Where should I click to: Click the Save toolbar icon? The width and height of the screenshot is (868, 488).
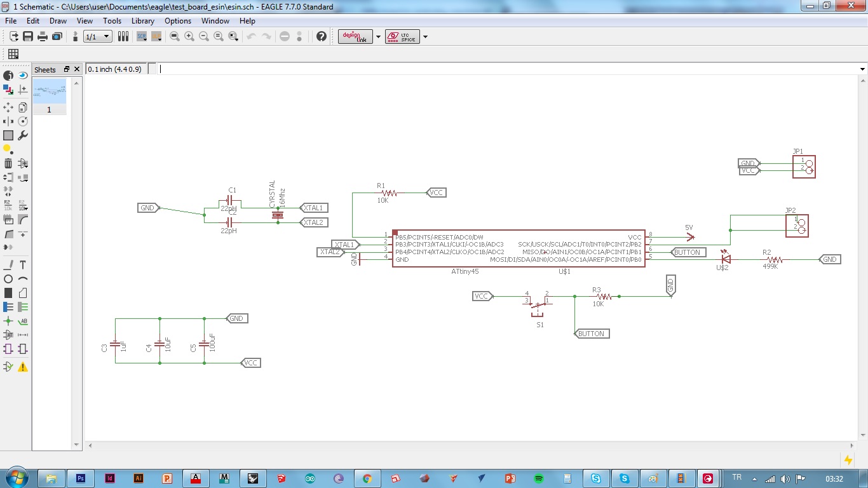coord(28,36)
